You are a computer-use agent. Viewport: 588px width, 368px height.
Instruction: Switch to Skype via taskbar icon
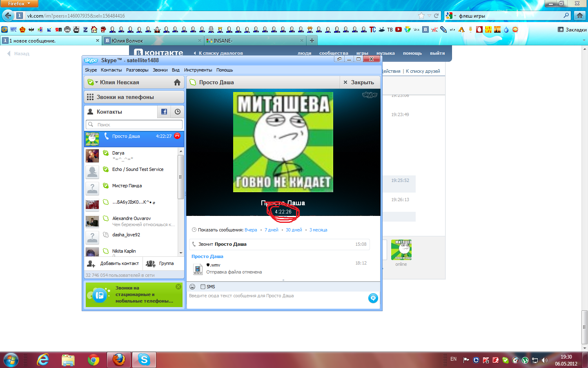point(144,360)
